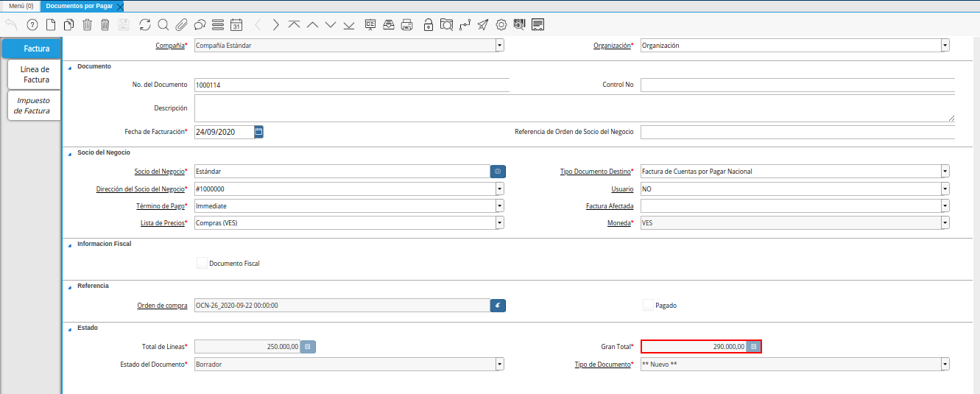Click the Descripción text field

(x=574, y=108)
